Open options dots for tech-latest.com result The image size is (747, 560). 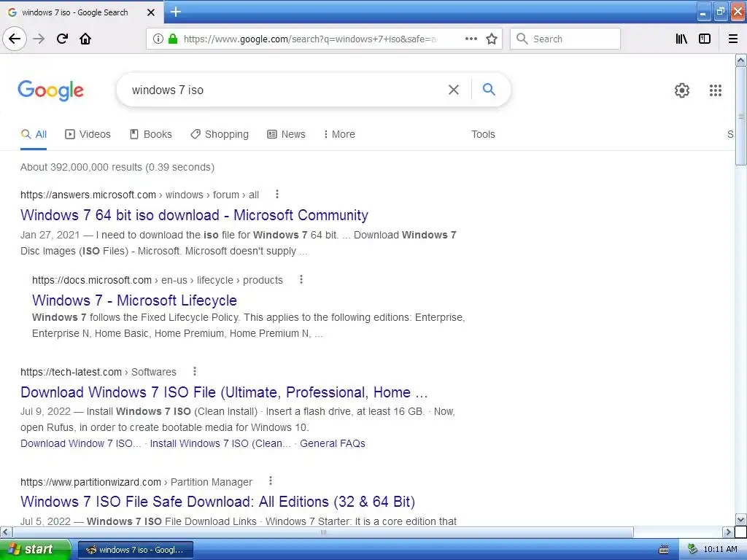click(194, 371)
